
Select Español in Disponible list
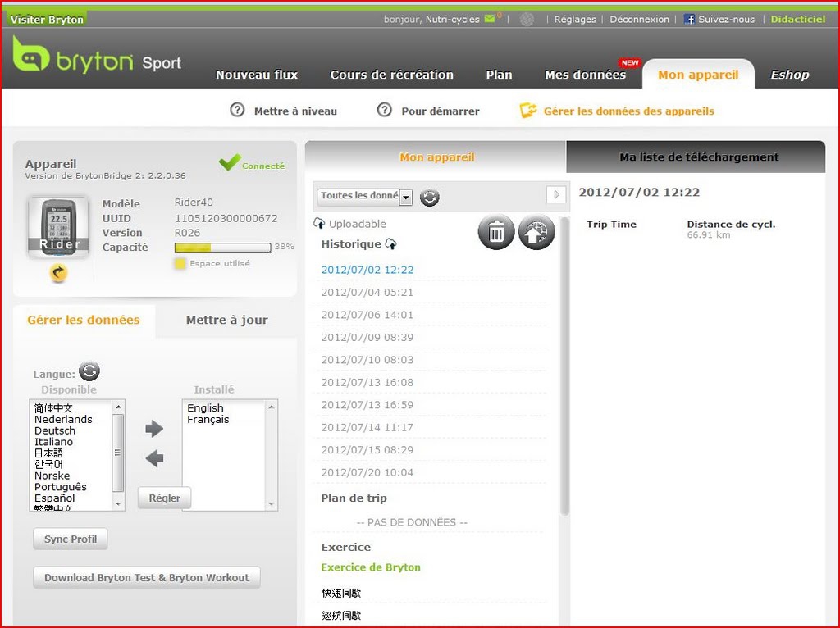coord(55,498)
